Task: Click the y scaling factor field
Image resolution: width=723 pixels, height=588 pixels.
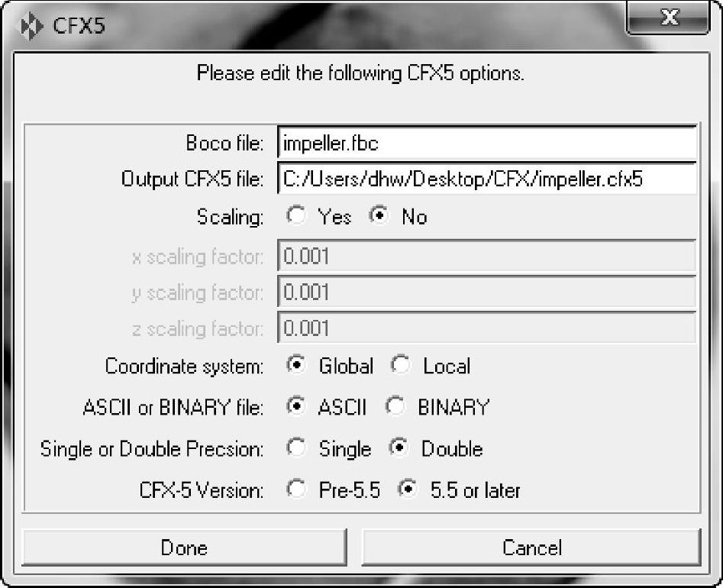Action: [x=487, y=292]
